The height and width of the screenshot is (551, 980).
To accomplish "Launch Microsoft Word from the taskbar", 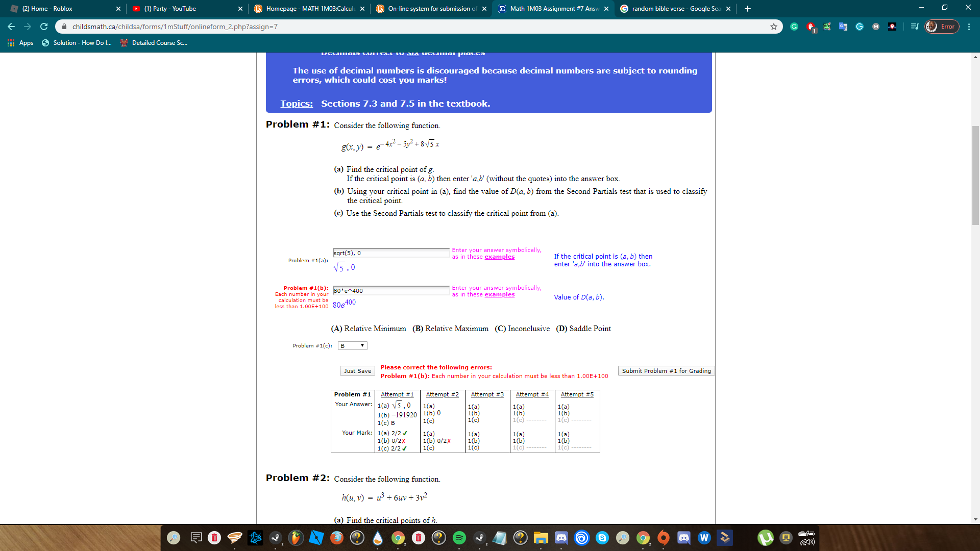I will click(704, 537).
